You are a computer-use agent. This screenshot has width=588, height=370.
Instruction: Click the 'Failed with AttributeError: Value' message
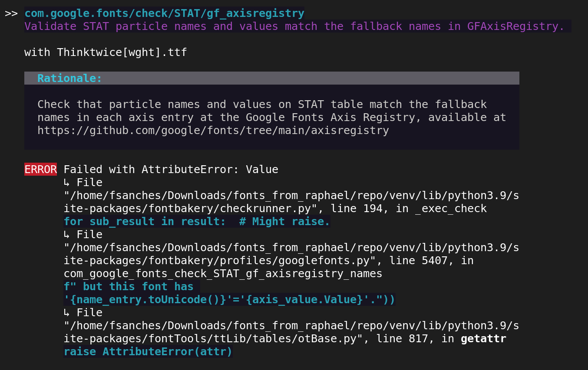(171, 169)
